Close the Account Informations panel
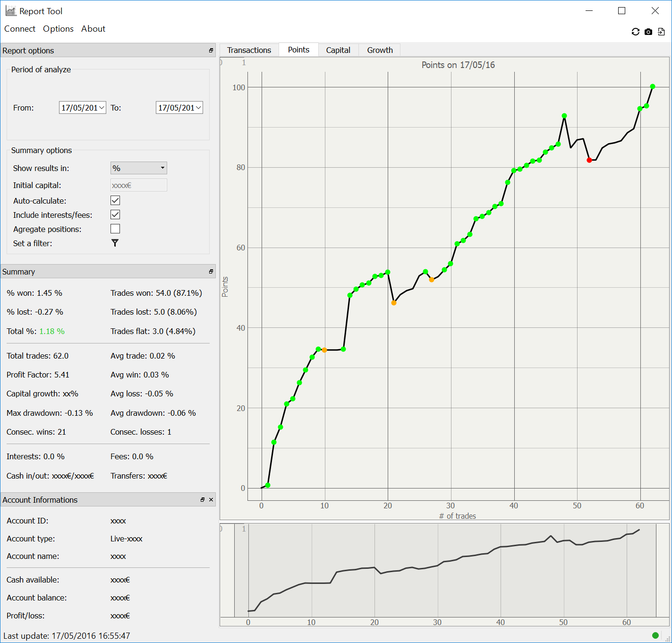The height and width of the screenshot is (643, 672). 211,499
